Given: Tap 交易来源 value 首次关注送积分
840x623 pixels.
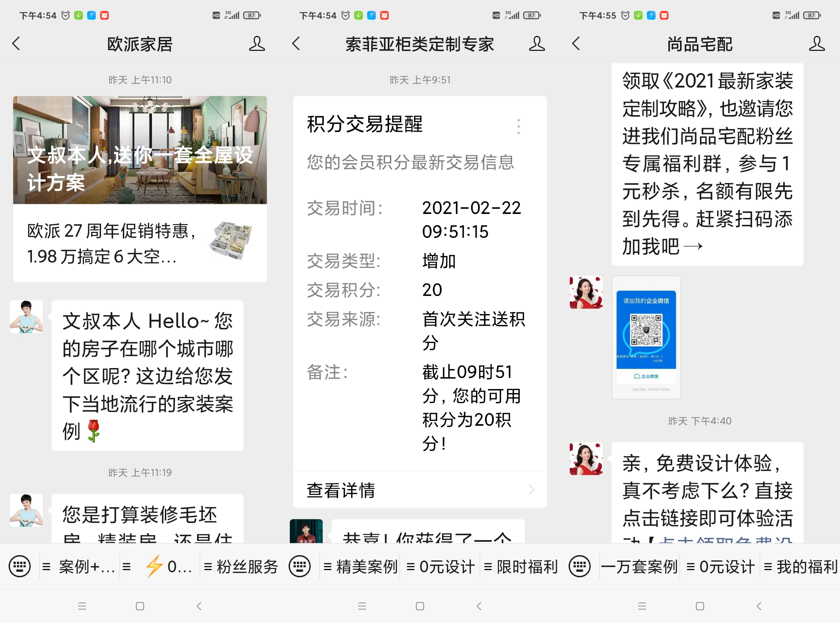Looking at the screenshot, I should [x=473, y=331].
